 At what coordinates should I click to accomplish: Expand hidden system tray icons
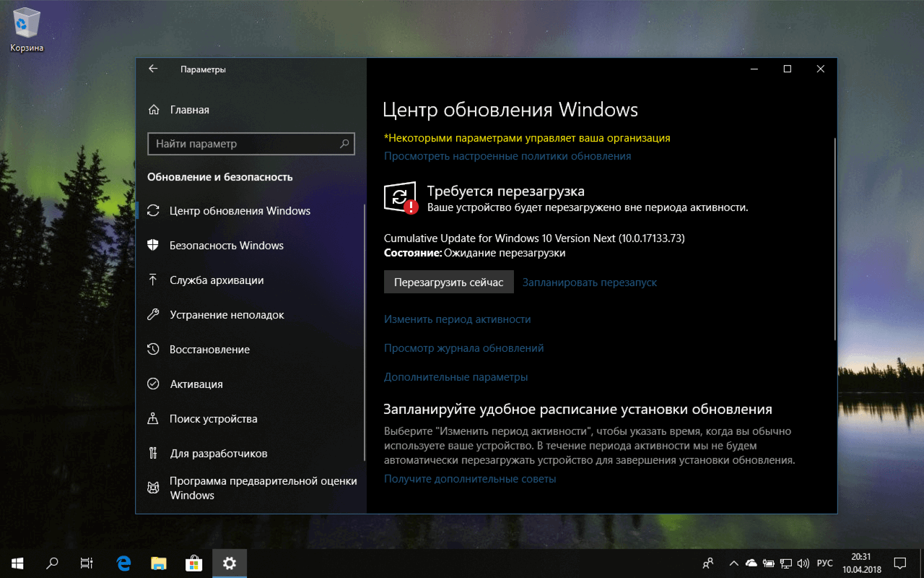pos(733,563)
